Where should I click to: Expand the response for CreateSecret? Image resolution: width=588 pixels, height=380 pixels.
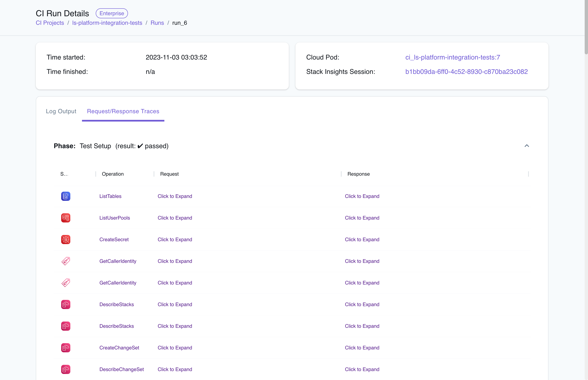362,239
